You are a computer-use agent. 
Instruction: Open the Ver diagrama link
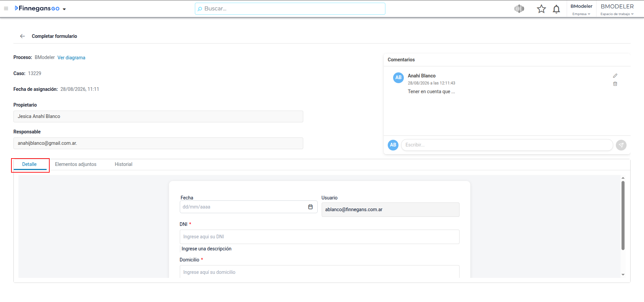[x=71, y=58]
